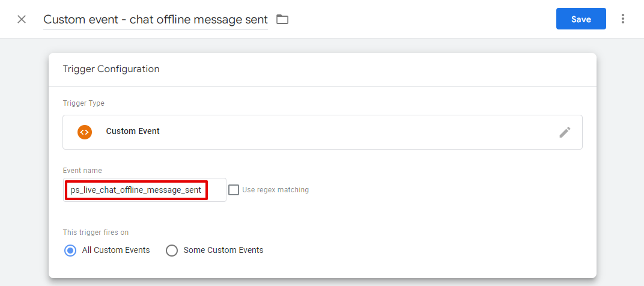Click the folder icon beside the trigger name

point(282,19)
